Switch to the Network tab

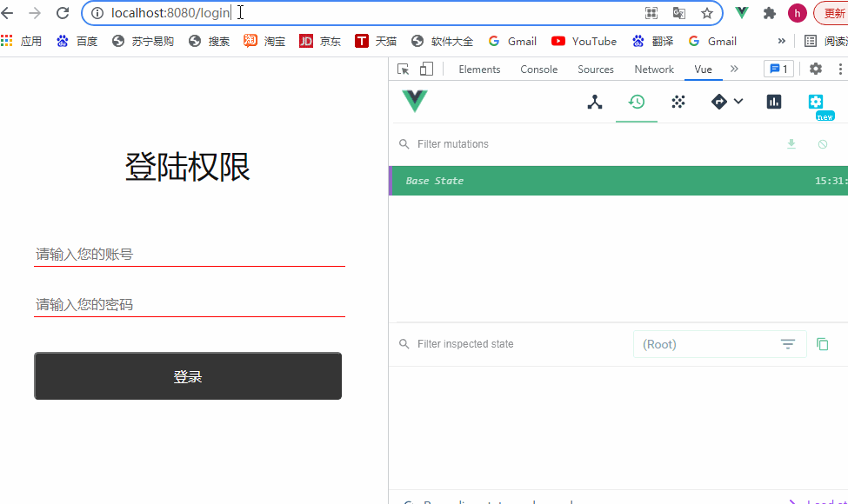(x=653, y=69)
